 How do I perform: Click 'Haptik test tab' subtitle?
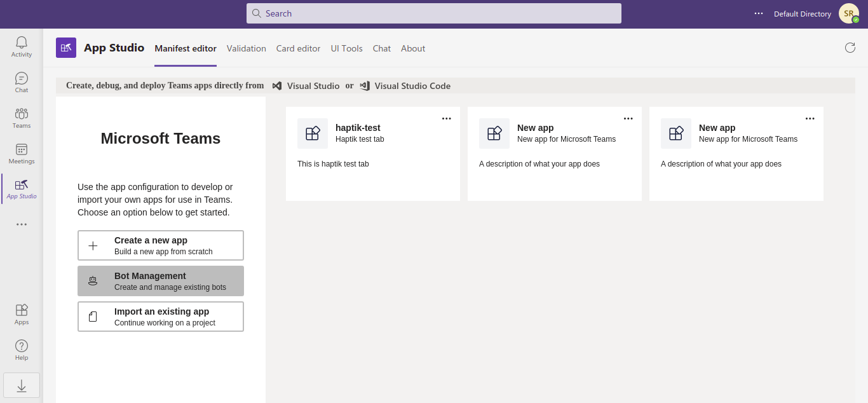point(360,139)
